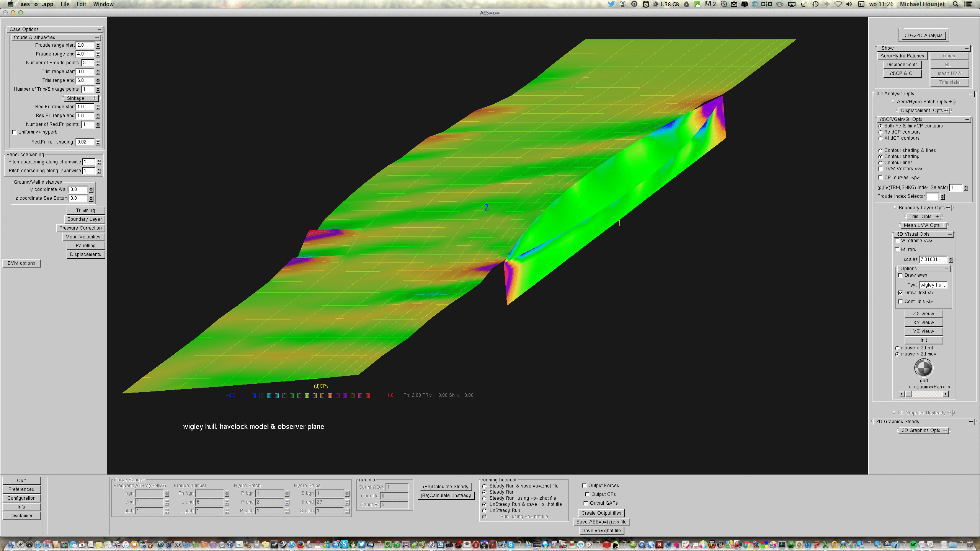Launch Safari from the Dock
This screenshot has height=551, width=980.
(x=38, y=544)
